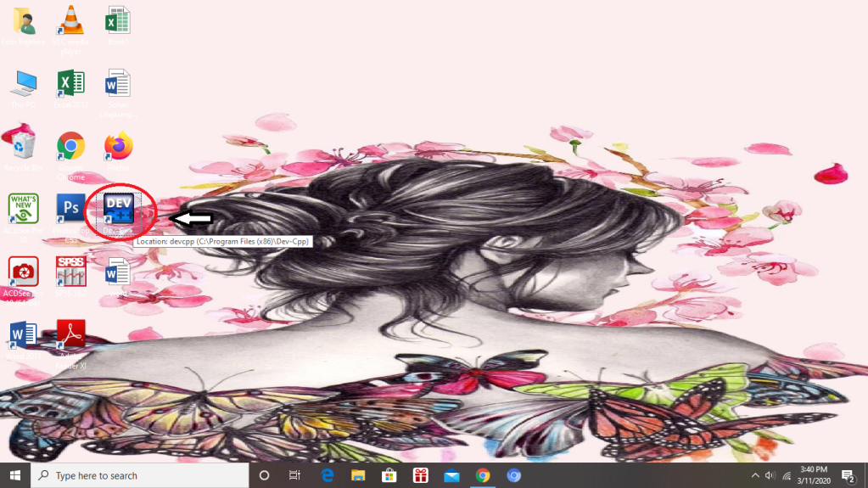Open File Explorer from the taskbar
The height and width of the screenshot is (488, 868).
point(358,475)
